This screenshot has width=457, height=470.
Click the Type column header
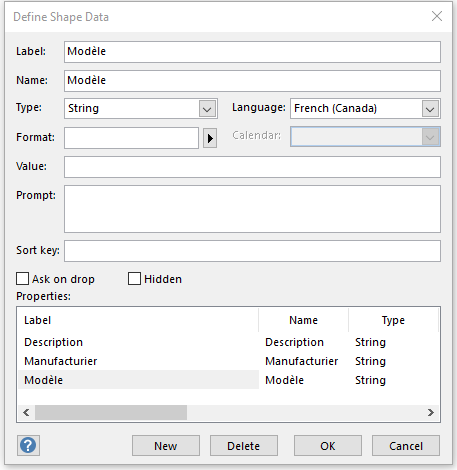click(393, 320)
